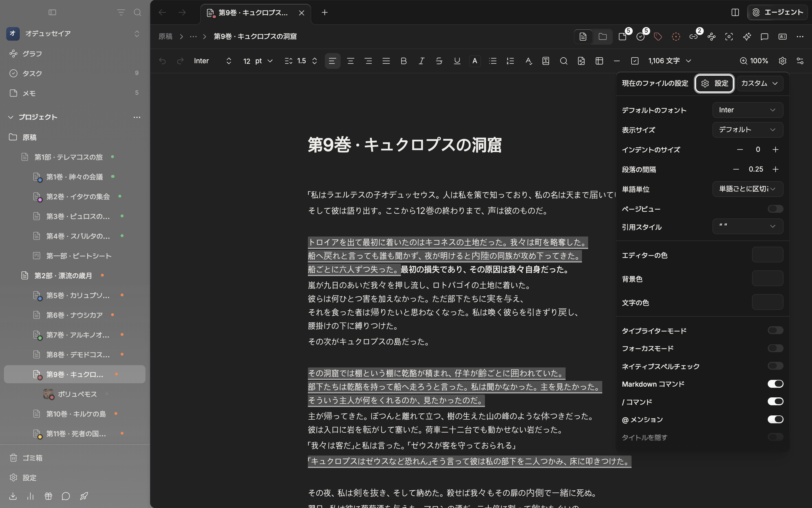Open the エージェント button
The image size is (812, 508).
click(777, 12)
